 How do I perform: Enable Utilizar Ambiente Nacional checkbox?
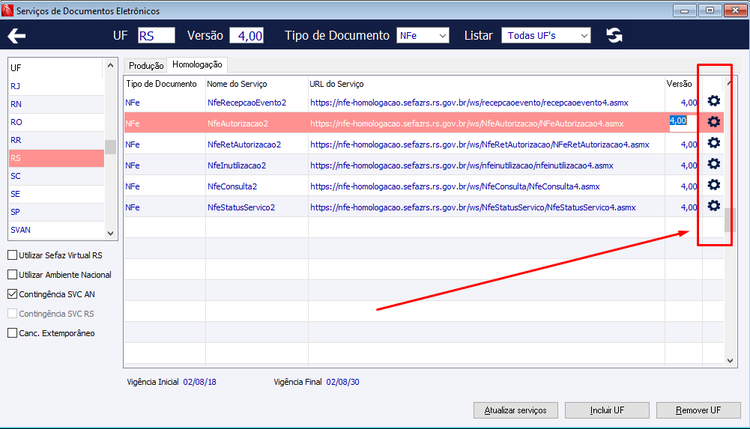point(12,275)
